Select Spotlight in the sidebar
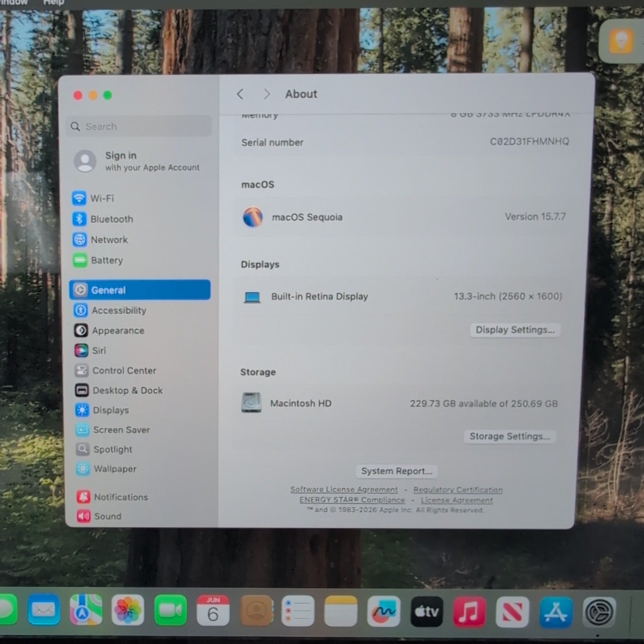This screenshot has width=644, height=644. pyautogui.click(x=104, y=449)
